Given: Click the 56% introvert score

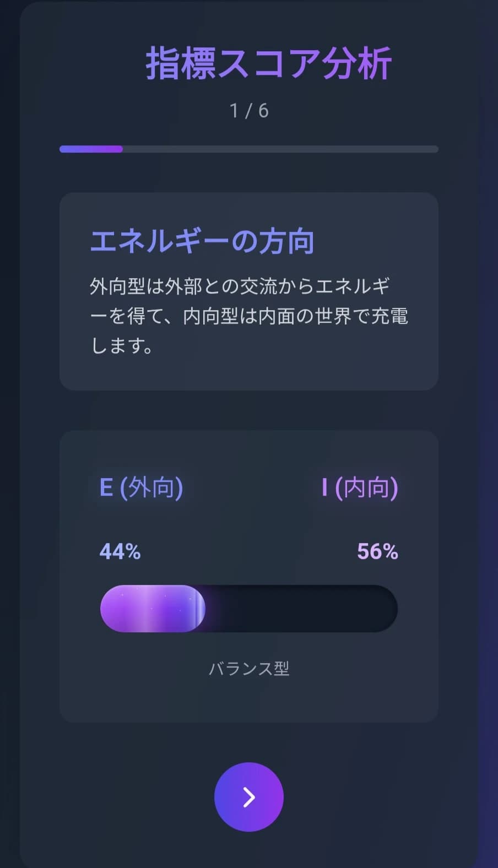Looking at the screenshot, I should click(377, 551).
